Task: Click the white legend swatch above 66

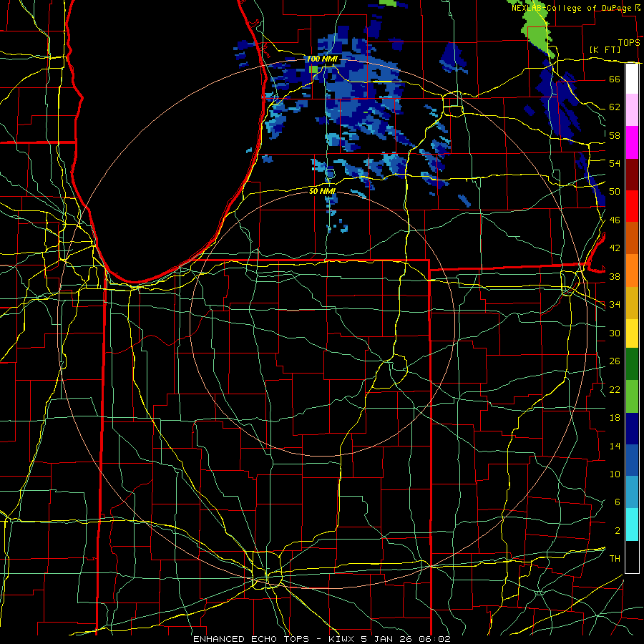Action: pos(632,79)
